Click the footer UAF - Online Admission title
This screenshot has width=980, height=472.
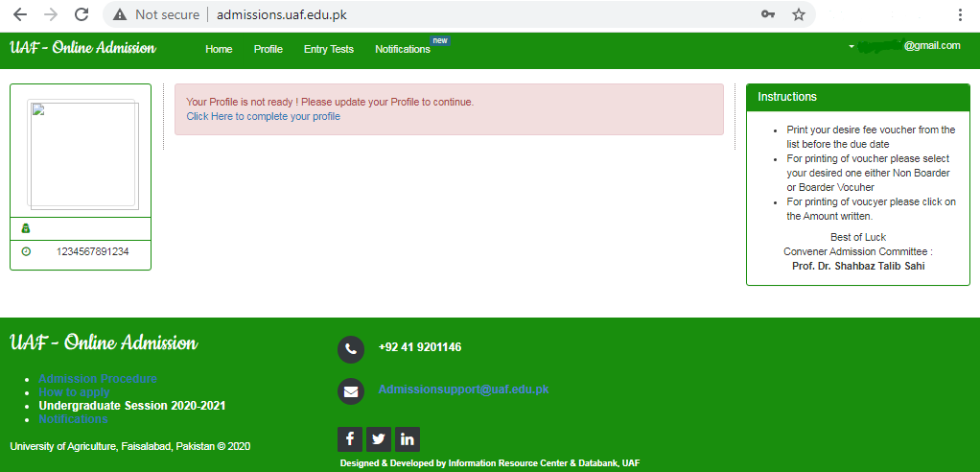point(104,342)
